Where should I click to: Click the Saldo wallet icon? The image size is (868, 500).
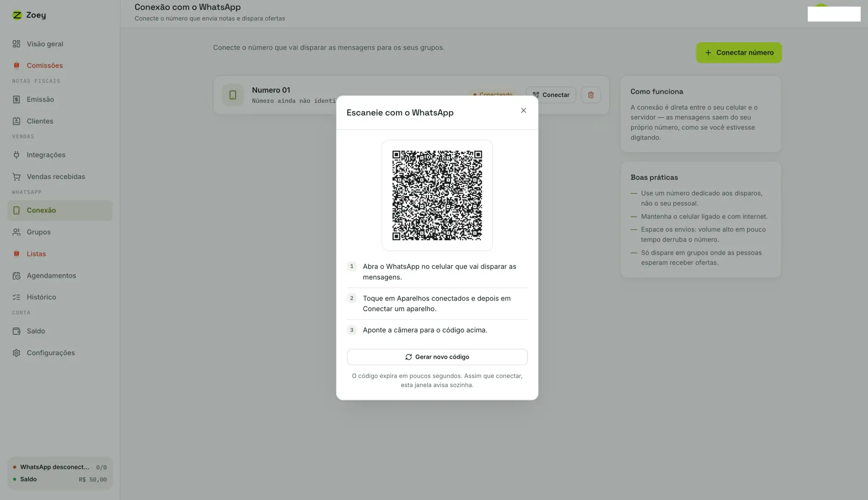[16, 331]
